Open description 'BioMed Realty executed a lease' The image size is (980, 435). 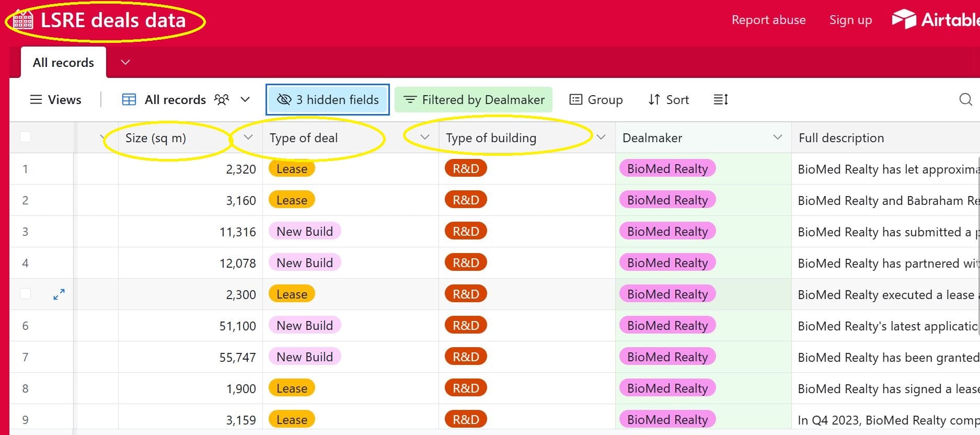pyautogui.click(x=886, y=294)
